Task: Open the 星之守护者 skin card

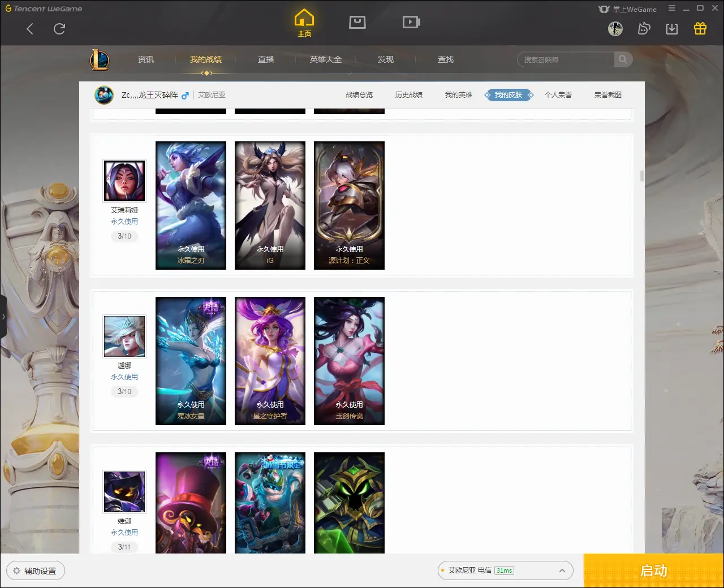Action: [x=270, y=361]
